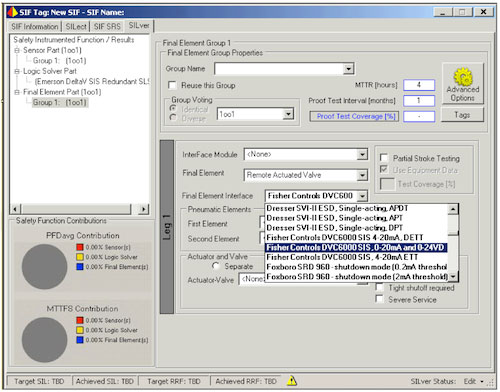The image size is (500, 392).
Task: Click tree panel scroll right arrow
Action: coord(143,209)
